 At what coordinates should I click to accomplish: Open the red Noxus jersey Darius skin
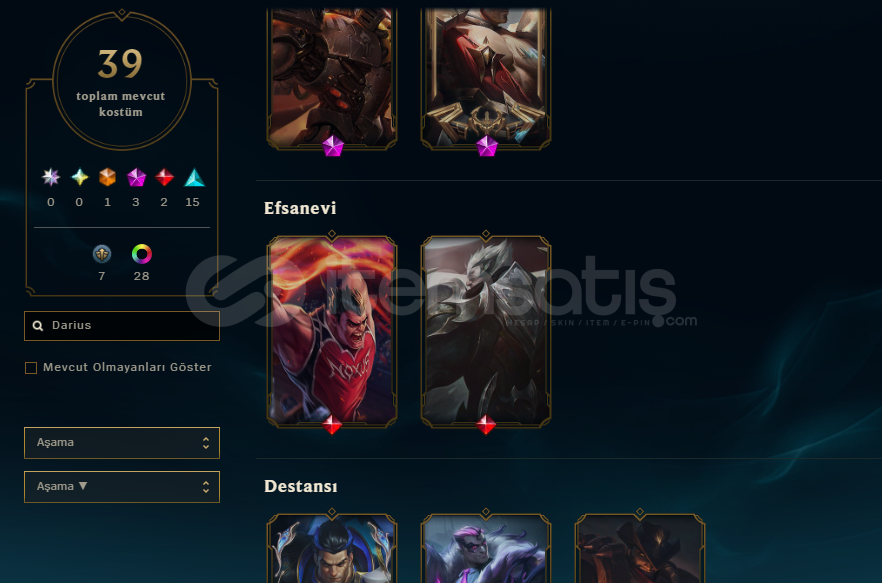332,331
